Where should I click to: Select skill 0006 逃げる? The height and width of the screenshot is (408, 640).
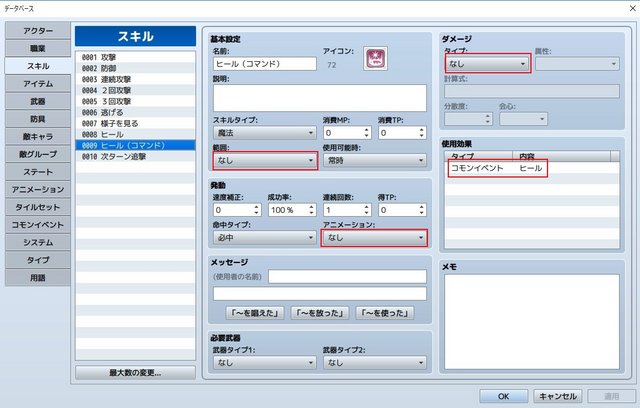point(135,112)
